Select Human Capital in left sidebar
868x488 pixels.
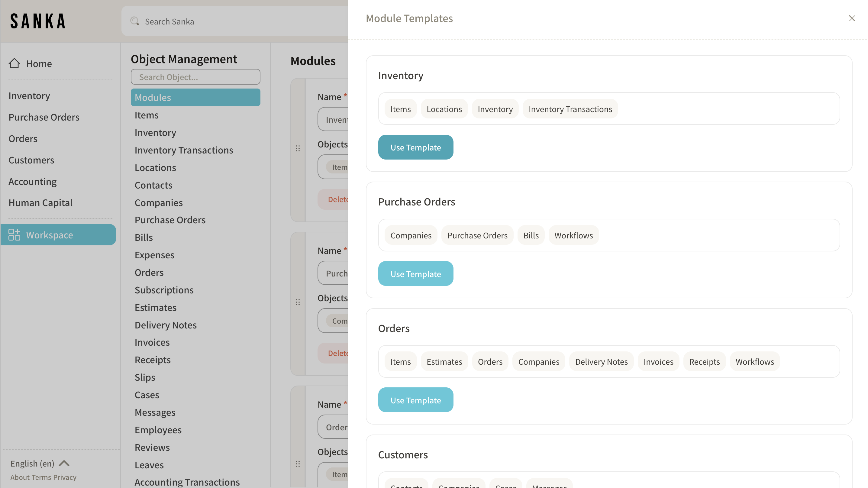pyautogui.click(x=40, y=202)
